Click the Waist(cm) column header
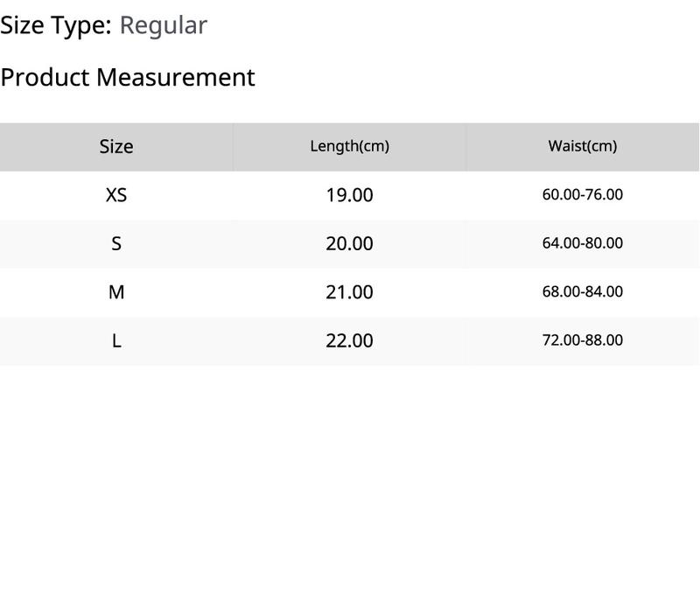Image resolution: width=700 pixels, height=602 pixels. point(583,146)
